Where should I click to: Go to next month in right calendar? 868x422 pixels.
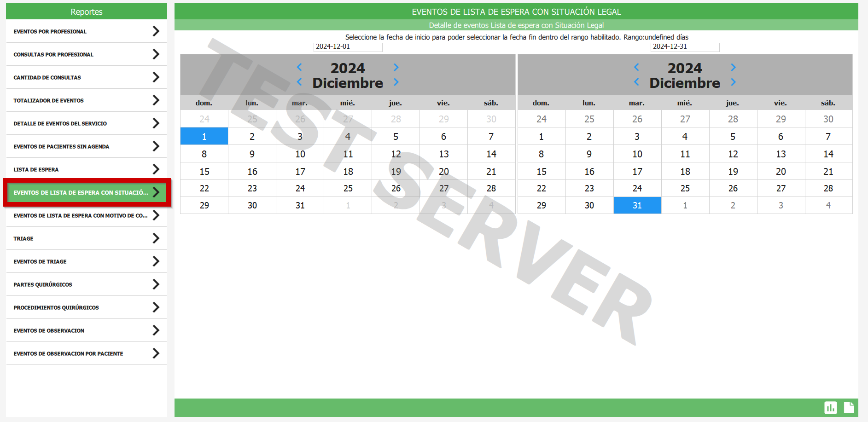(733, 82)
